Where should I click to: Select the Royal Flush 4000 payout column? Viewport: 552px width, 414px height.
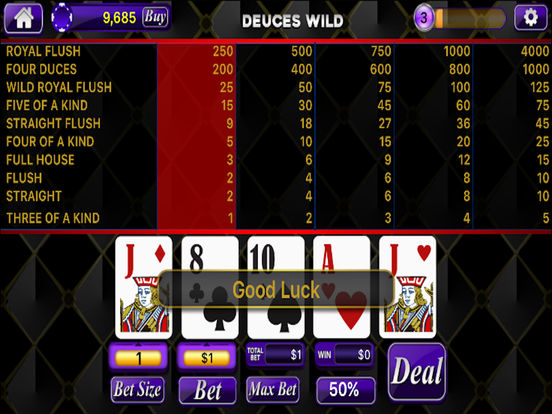[511, 136]
